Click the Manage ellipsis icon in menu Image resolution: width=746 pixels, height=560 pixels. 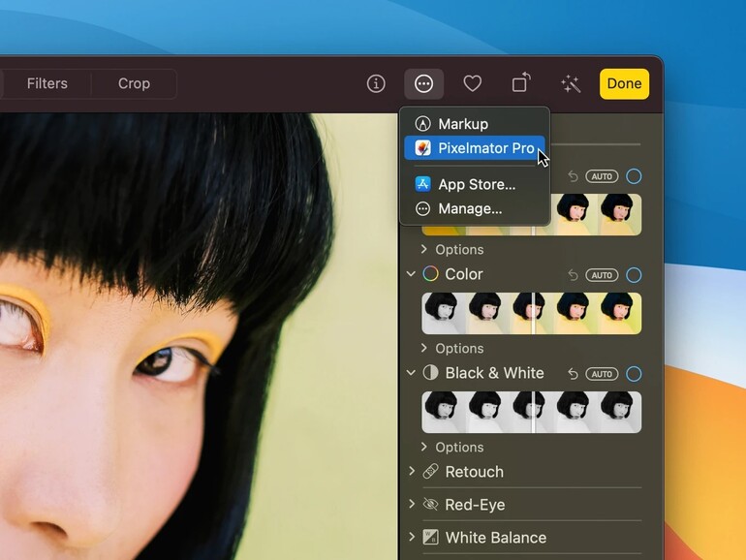(422, 208)
